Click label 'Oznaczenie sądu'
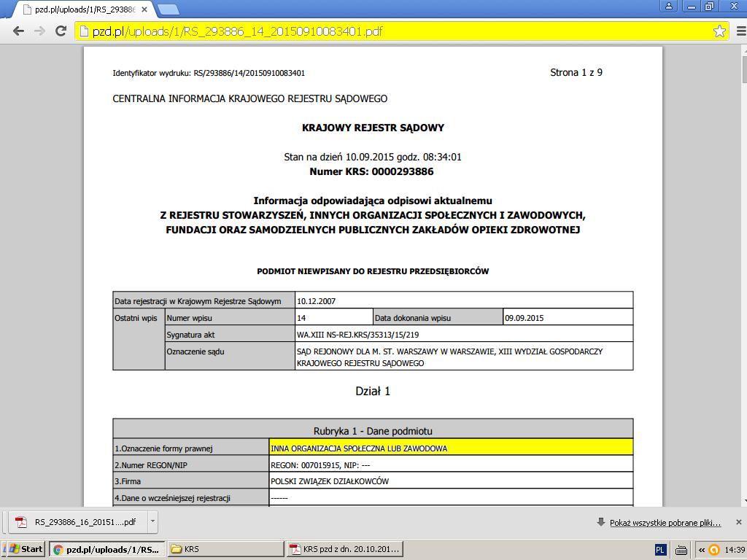The image size is (747, 560). 196,351
